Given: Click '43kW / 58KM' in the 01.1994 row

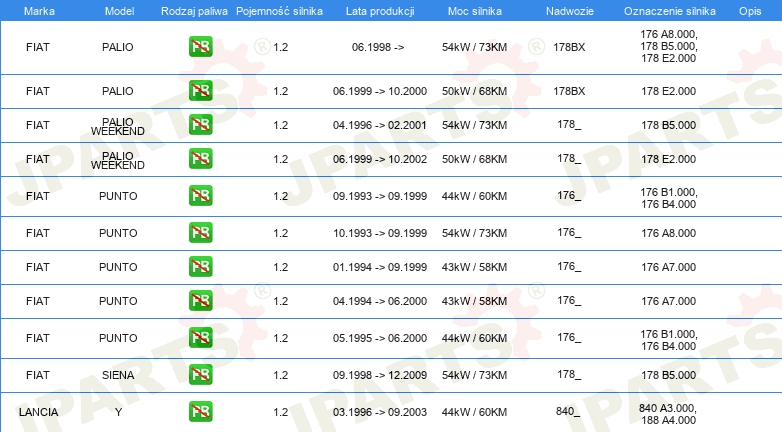Looking at the screenshot, I should 474,267.
